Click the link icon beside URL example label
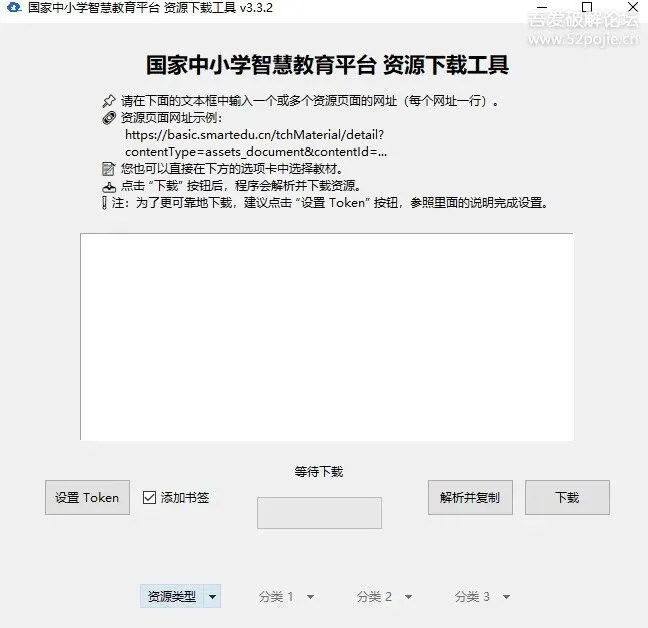This screenshot has height=628, width=648. coord(109,118)
